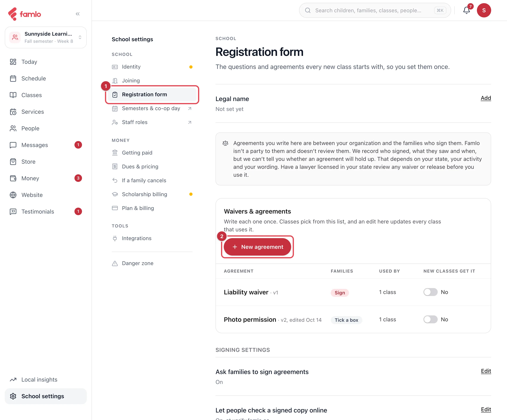Open Getting paid settings

point(152,153)
